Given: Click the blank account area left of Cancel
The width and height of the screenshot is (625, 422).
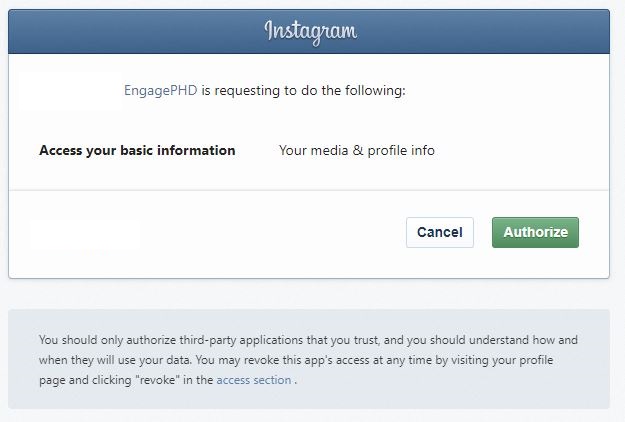Looking at the screenshot, I should pos(85,234).
